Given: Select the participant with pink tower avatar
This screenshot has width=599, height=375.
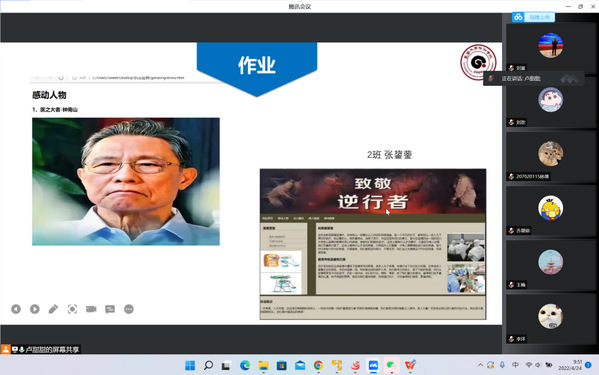Looking at the screenshot, I should click(x=550, y=262).
